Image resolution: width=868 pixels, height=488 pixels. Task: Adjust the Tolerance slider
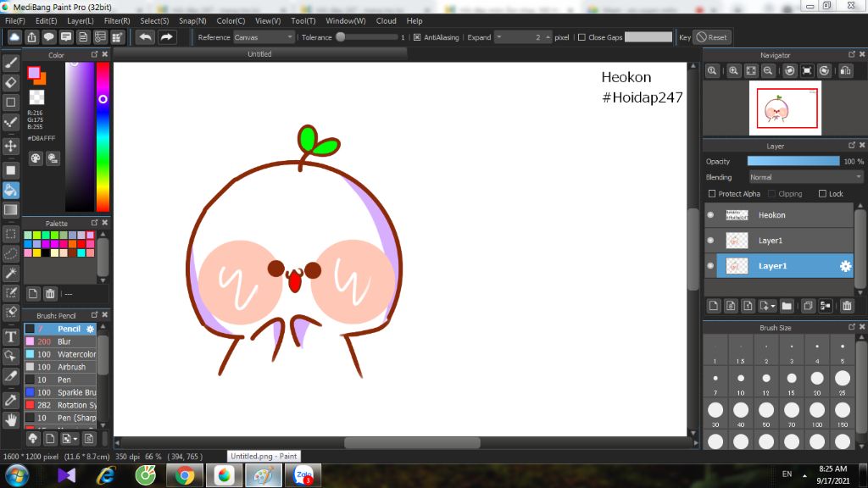[x=366, y=37]
